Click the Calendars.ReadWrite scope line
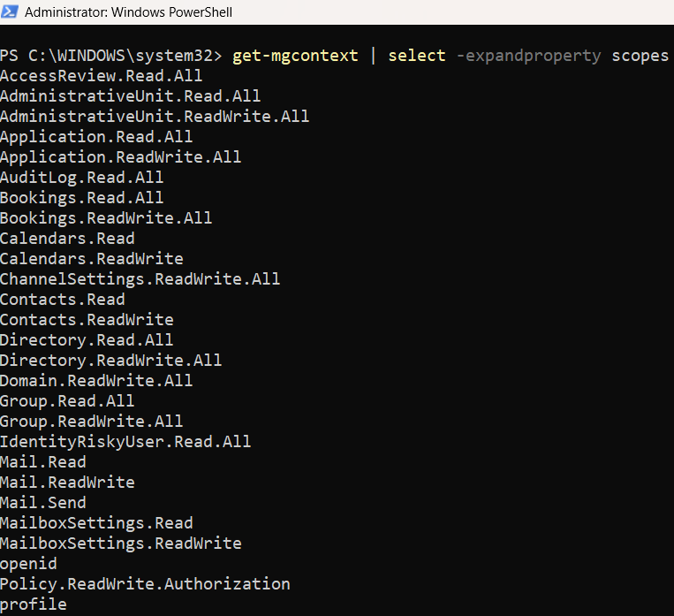The image size is (674, 616). pos(92,259)
